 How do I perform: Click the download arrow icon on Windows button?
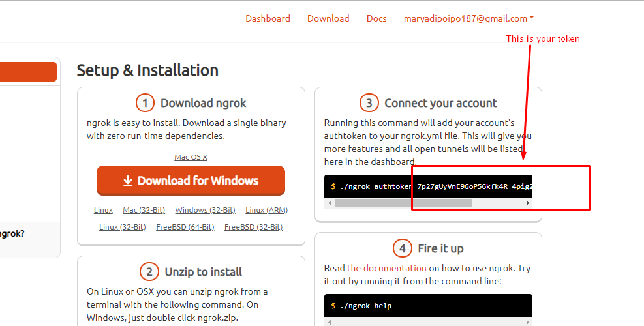(128, 181)
